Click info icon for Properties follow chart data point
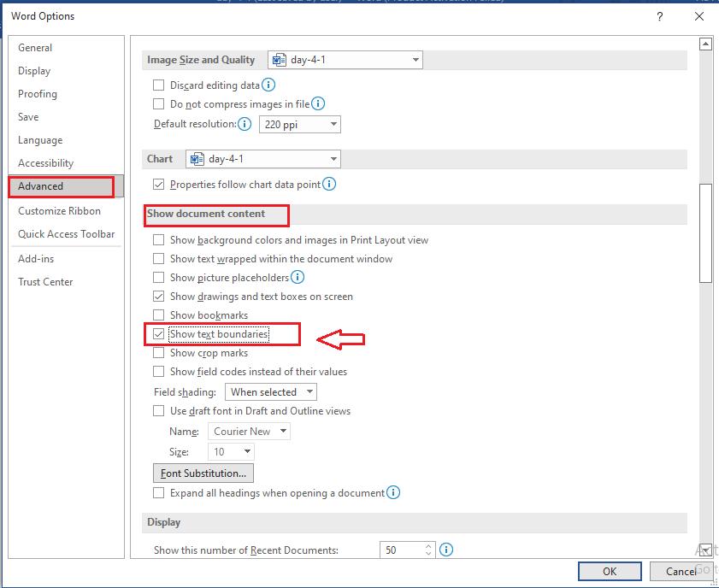The image size is (719, 588). click(x=329, y=184)
